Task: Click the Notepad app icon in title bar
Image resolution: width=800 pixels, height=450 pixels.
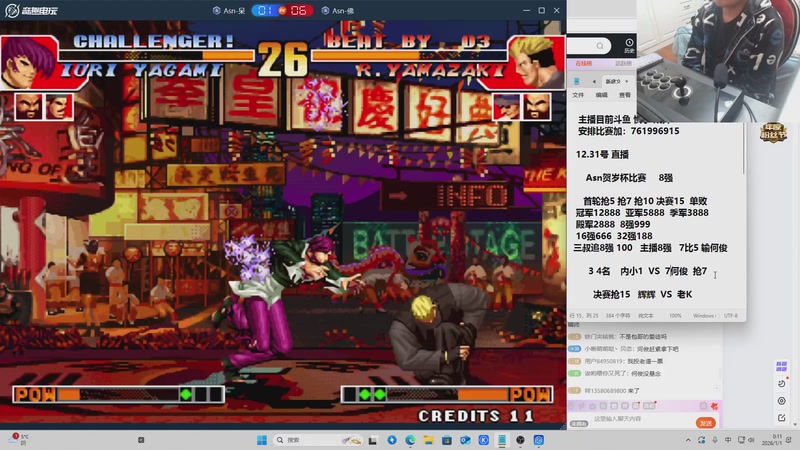Action: (x=577, y=81)
